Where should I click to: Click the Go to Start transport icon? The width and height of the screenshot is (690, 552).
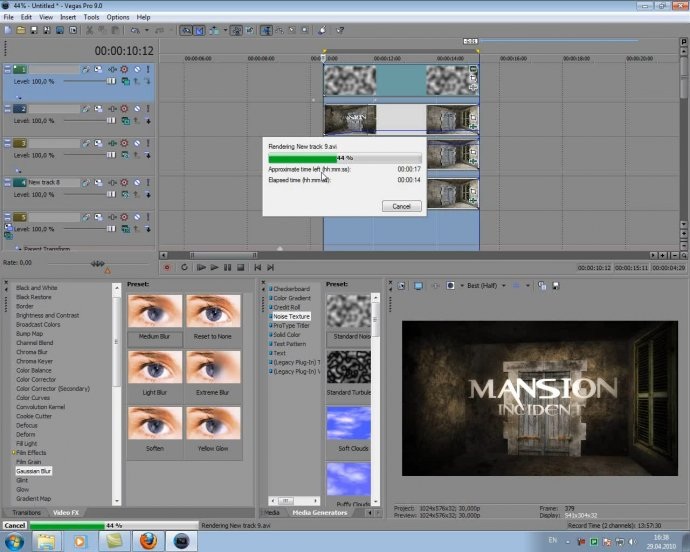click(258, 267)
